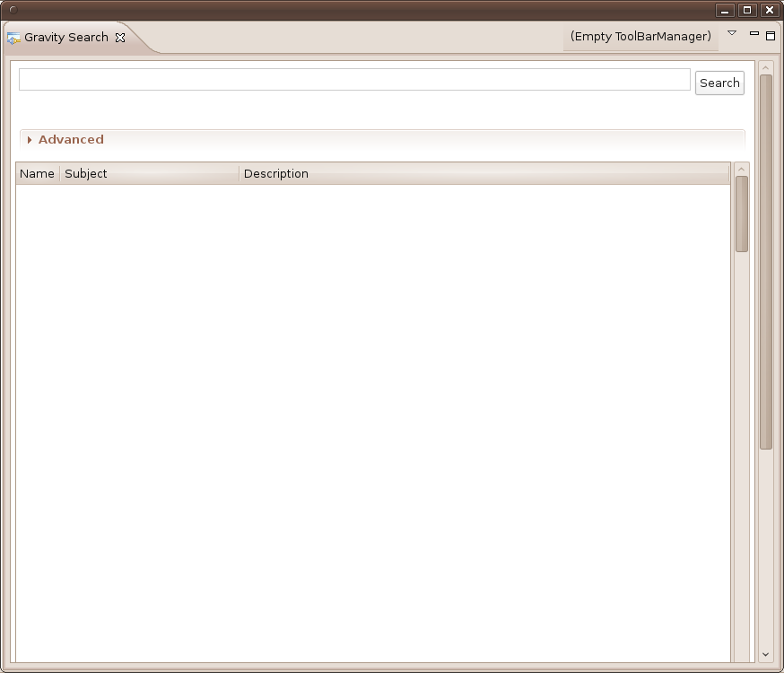Maximize the application window
The width and height of the screenshot is (784, 673).
coord(747,10)
